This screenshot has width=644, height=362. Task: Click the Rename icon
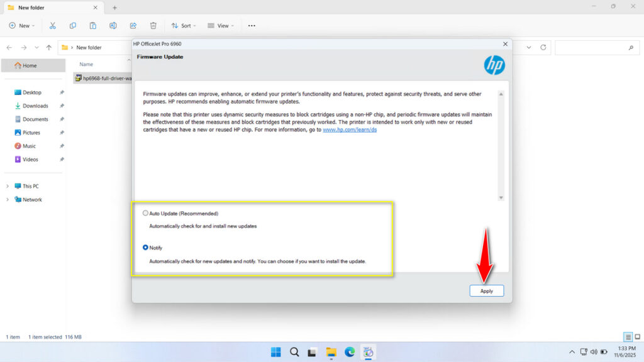(113, 25)
